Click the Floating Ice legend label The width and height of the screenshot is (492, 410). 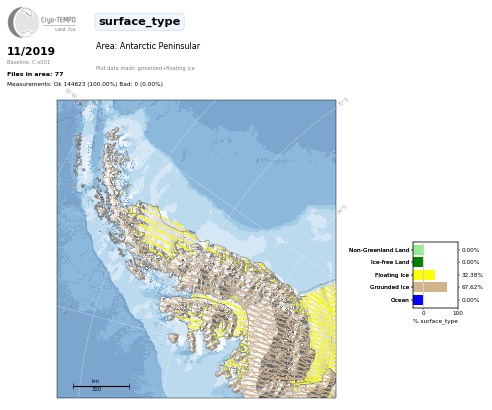(392, 275)
